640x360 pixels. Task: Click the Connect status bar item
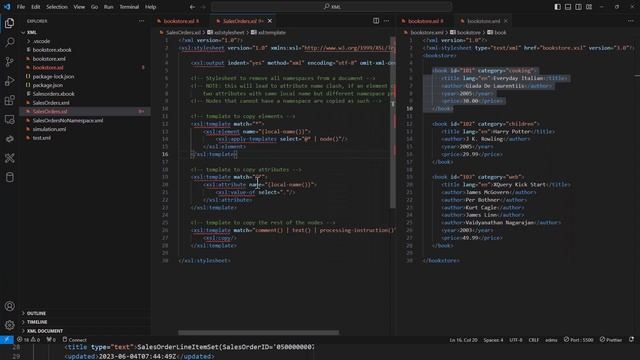74,340
